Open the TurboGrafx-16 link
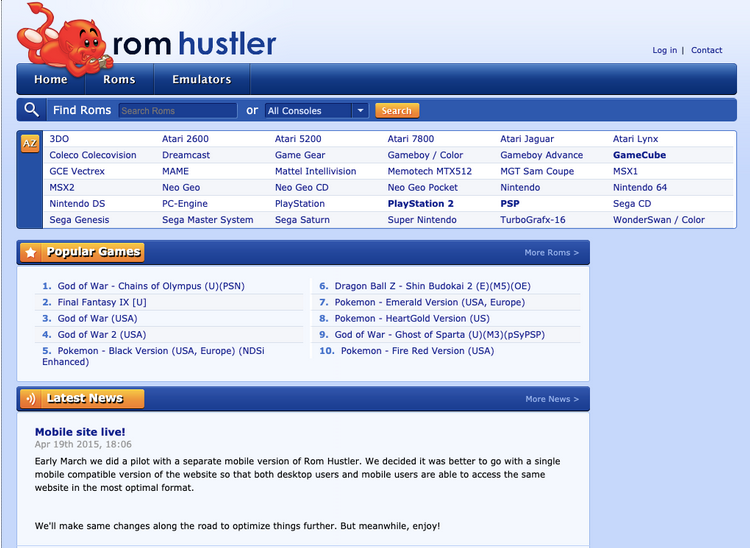Viewport: 750px width, 548px height. point(533,220)
